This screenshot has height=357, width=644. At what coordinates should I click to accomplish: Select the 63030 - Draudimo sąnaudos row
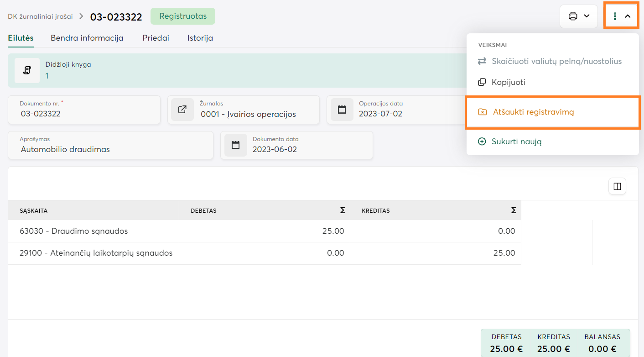(x=73, y=231)
